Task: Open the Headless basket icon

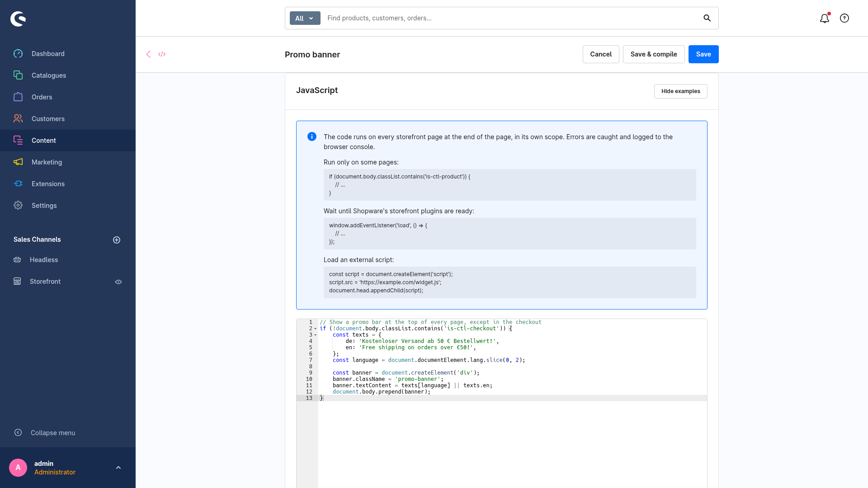Action: pyautogui.click(x=17, y=260)
